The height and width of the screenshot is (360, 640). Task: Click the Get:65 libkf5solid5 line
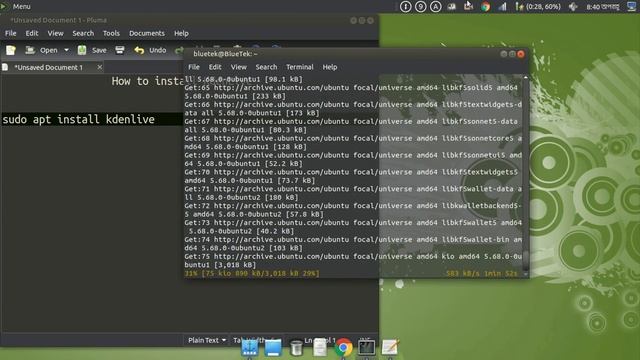[351, 91]
